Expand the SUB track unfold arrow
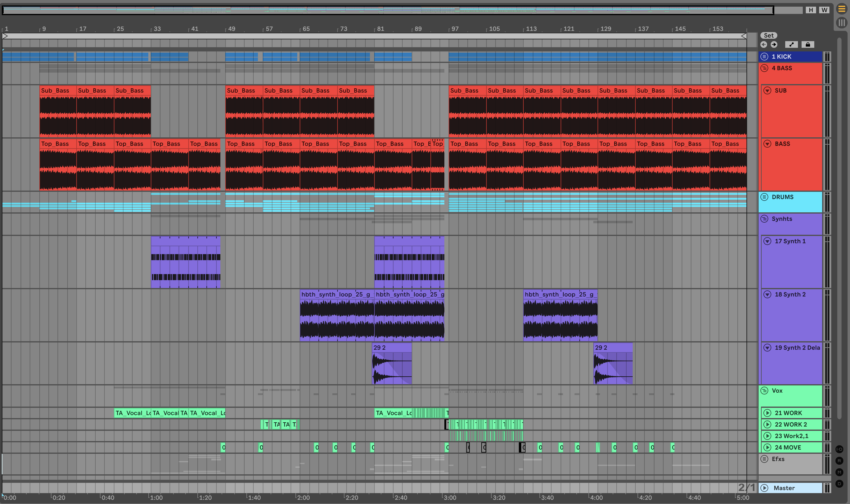Image resolution: width=850 pixels, height=504 pixels. tap(767, 90)
